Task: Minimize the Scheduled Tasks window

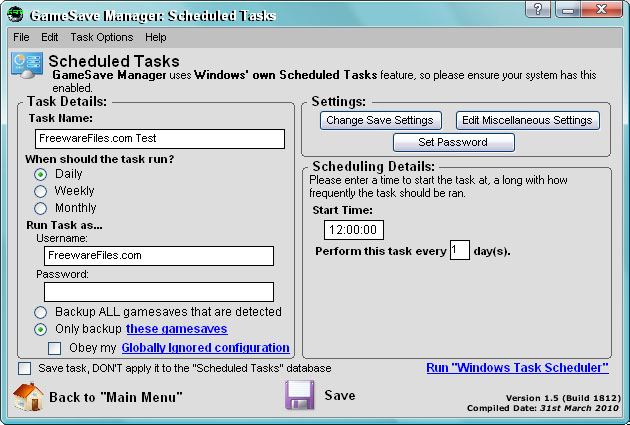Action: (x=568, y=9)
